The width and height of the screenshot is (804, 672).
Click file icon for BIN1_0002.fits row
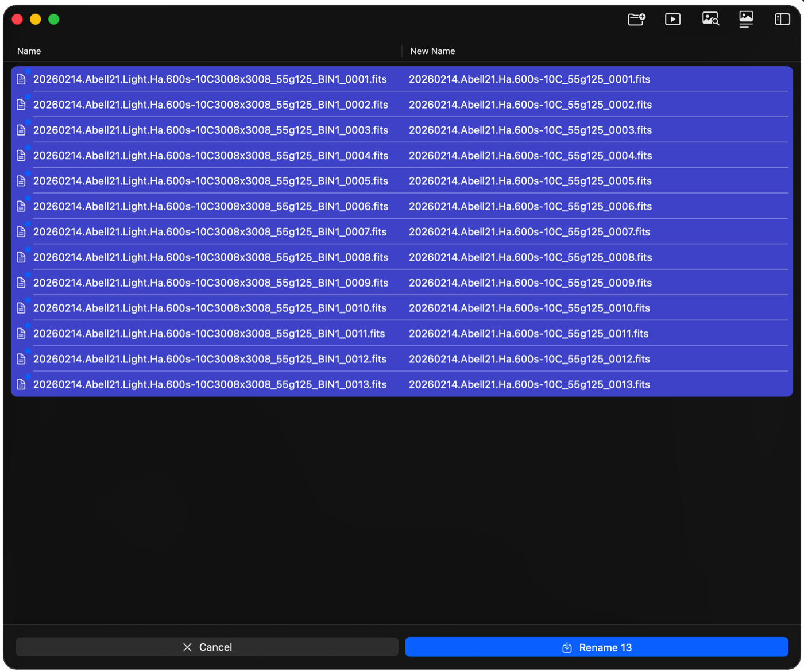[21, 105]
